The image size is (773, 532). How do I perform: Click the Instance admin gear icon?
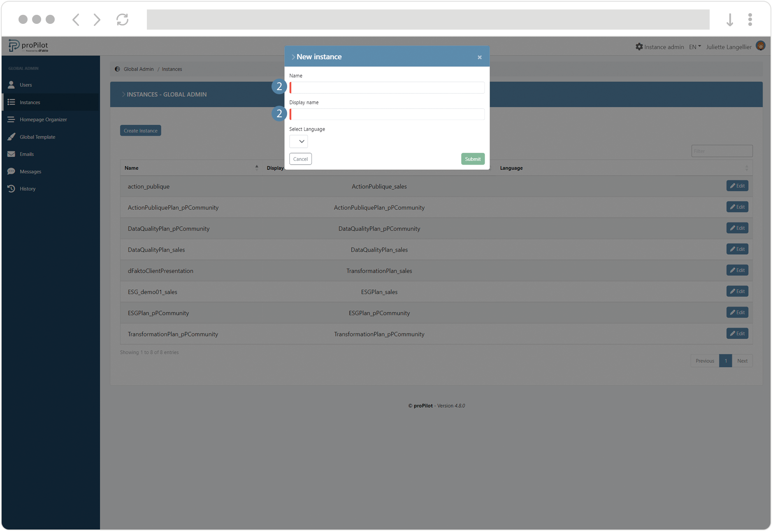click(x=639, y=46)
